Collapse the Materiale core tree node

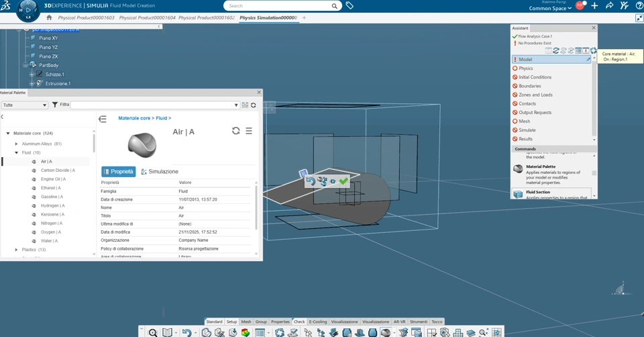pos(8,133)
